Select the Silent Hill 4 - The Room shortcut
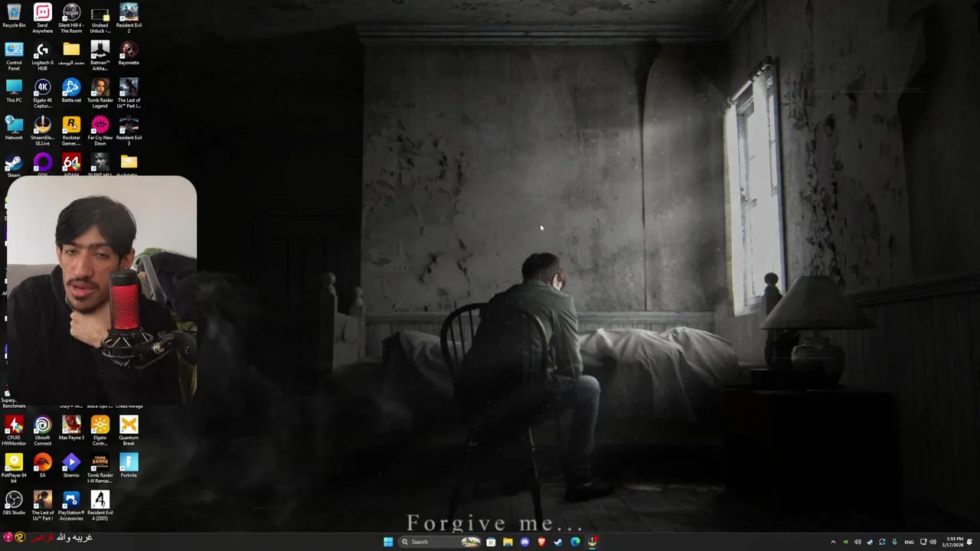 pyautogui.click(x=71, y=18)
